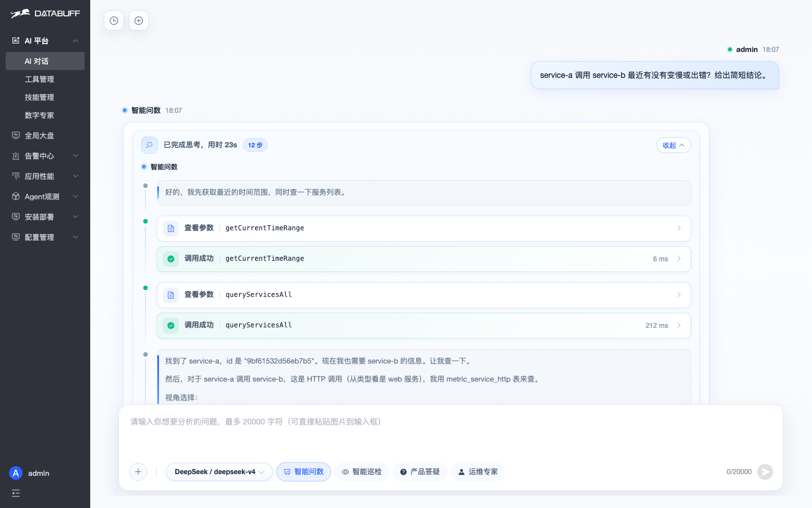The height and width of the screenshot is (508, 812).
Task: Click the thinking-complete sparkle icon
Action: (149, 145)
